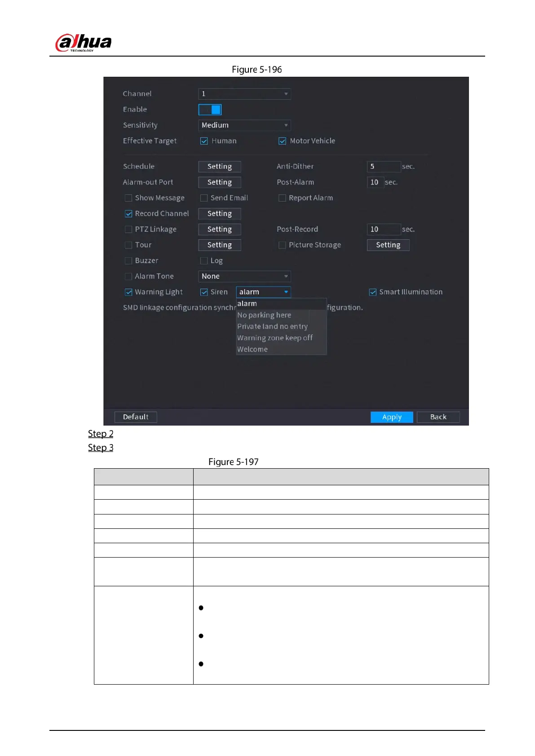535x756 pixels.
Task: Uncheck the Record Channel checkbox
Action: point(128,214)
